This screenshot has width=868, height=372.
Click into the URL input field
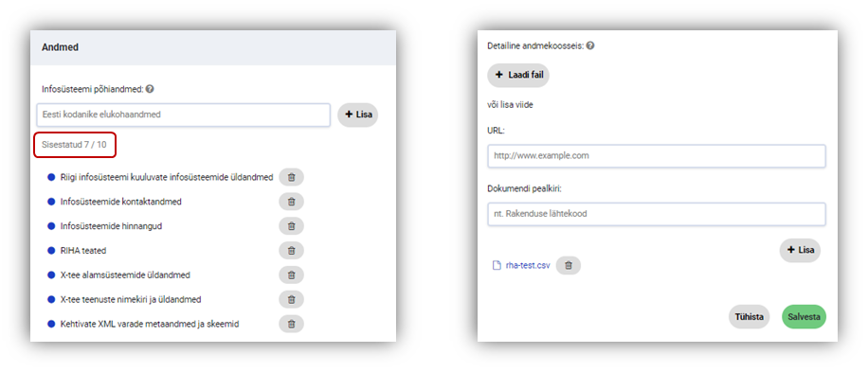[x=657, y=156]
